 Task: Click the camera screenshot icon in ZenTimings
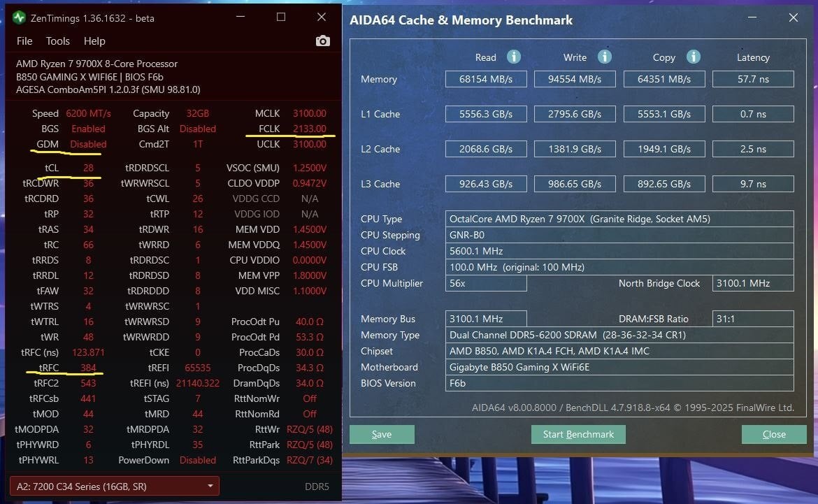tap(322, 41)
